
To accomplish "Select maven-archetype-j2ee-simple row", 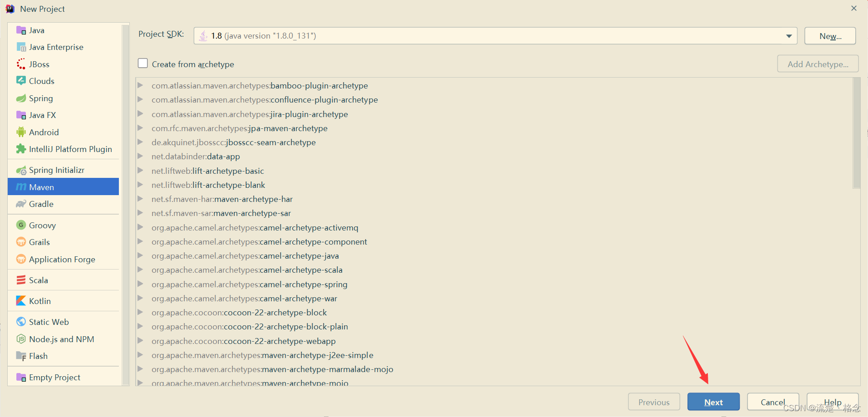I will pyautogui.click(x=495, y=355).
